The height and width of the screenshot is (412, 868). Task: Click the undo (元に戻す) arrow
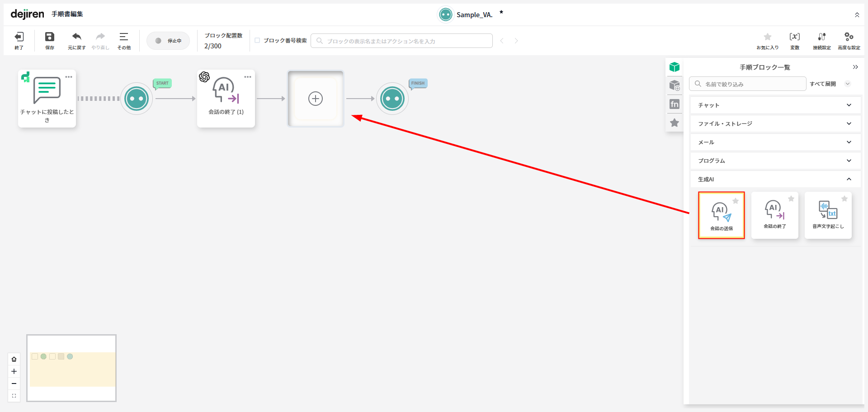77,37
